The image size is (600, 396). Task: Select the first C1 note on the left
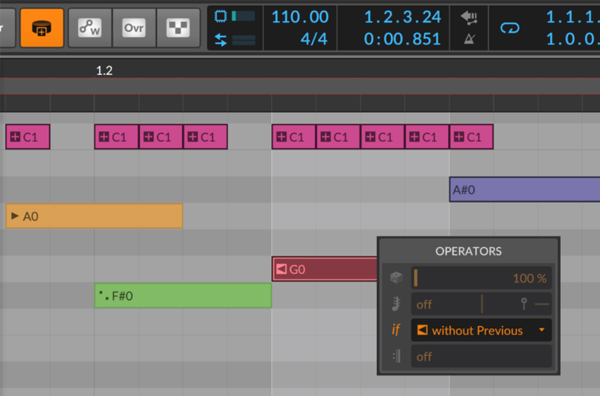tap(28, 137)
